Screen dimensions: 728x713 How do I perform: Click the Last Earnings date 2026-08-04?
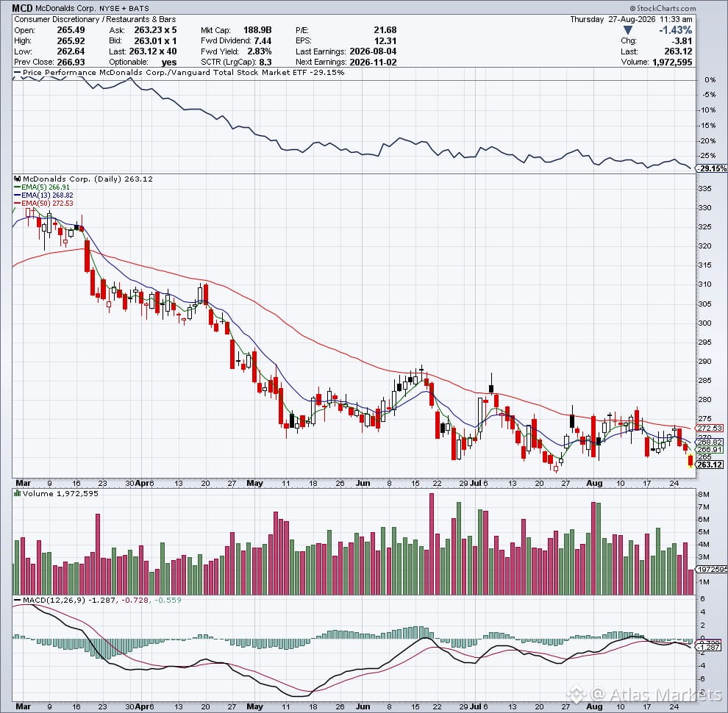(x=373, y=51)
